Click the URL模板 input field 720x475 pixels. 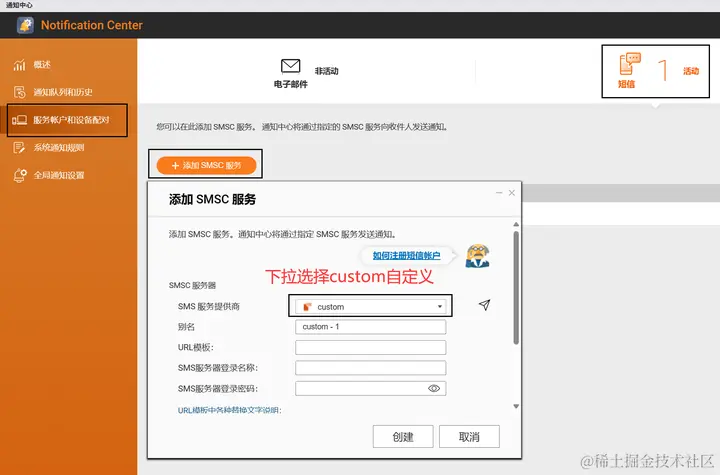click(371, 347)
